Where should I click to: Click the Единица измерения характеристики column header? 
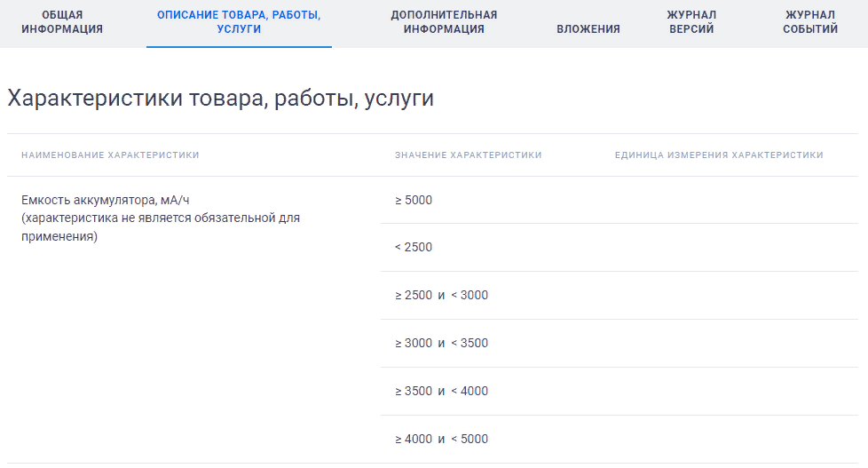(x=719, y=155)
